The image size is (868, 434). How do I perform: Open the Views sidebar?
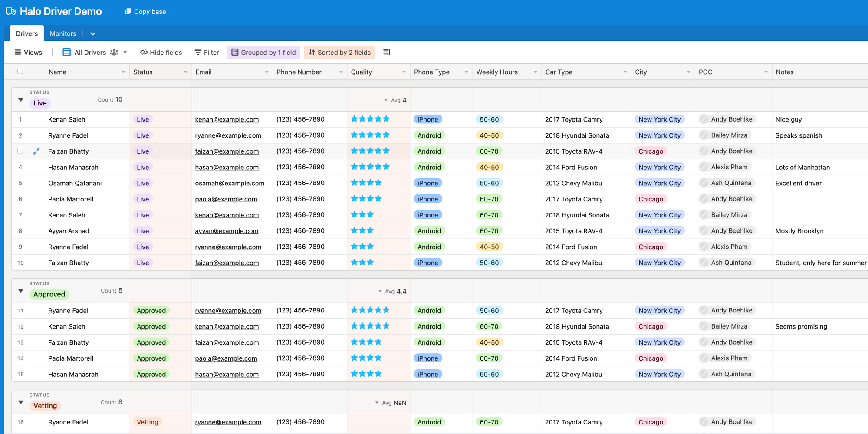[28, 52]
